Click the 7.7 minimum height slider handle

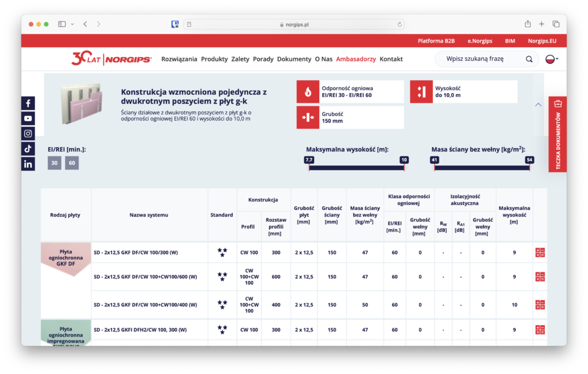[x=309, y=160]
